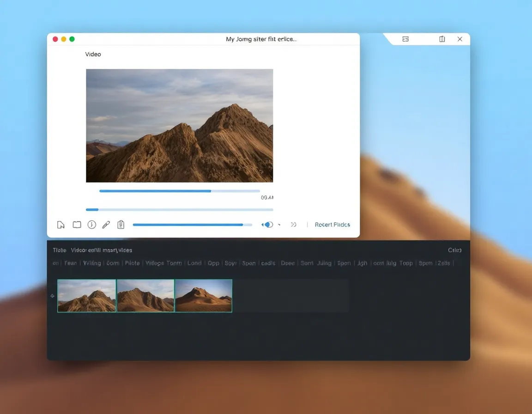Click the panel layout icon at top right

click(x=405, y=39)
